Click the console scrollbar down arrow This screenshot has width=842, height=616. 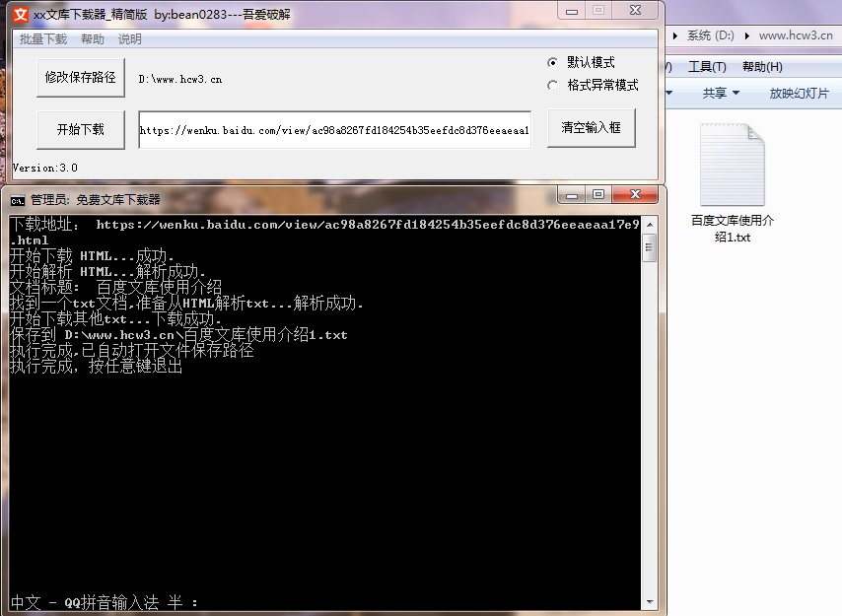(649, 601)
